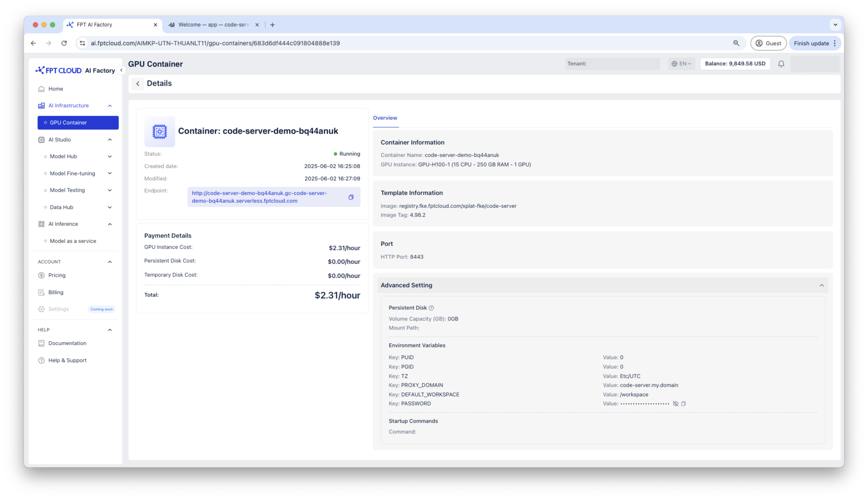
Task: Click the Balance 9,849.58 USD box
Action: (x=735, y=64)
